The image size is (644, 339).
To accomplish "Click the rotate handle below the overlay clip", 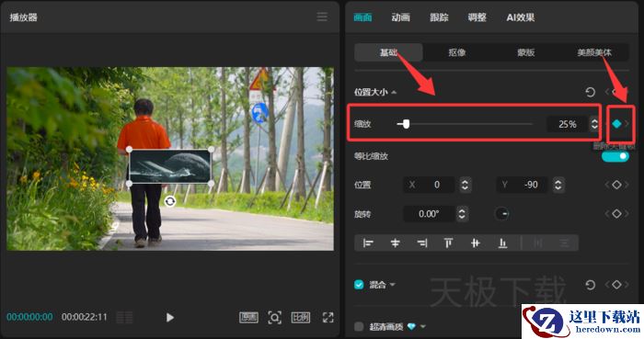I will [x=170, y=201].
